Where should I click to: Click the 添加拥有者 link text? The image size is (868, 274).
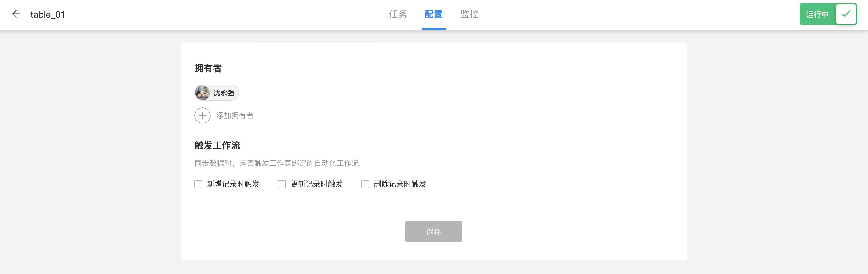[x=235, y=116]
